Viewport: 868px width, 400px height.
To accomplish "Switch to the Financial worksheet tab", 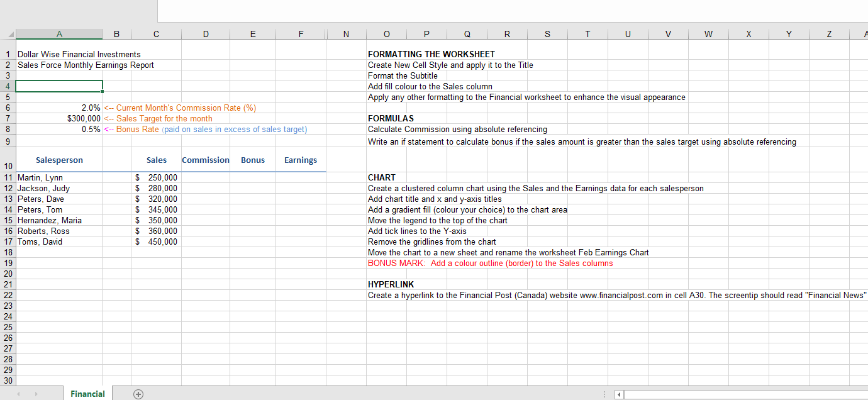I will click(87, 394).
